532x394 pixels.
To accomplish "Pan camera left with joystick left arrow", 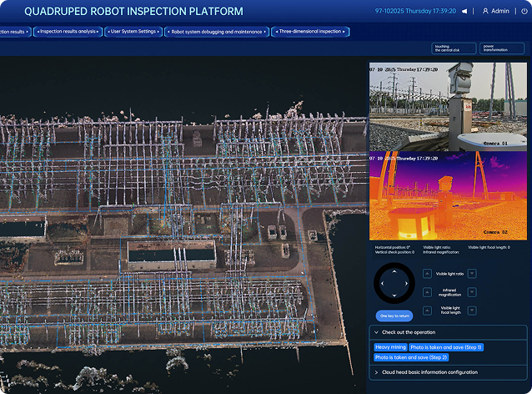I will pos(383,283).
